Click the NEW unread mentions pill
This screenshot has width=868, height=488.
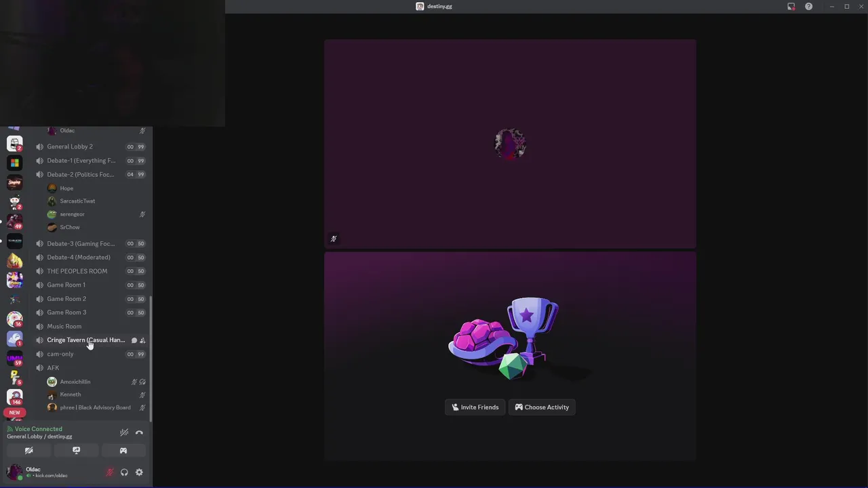14,412
